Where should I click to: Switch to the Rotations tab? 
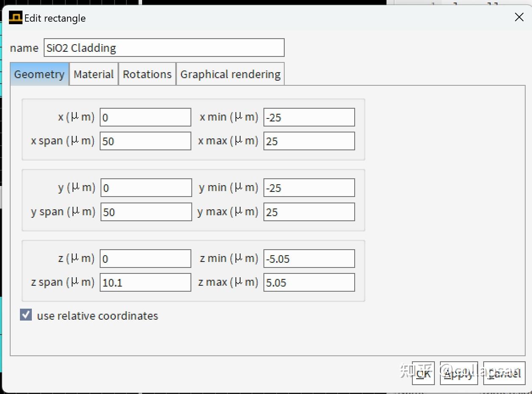click(147, 73)
